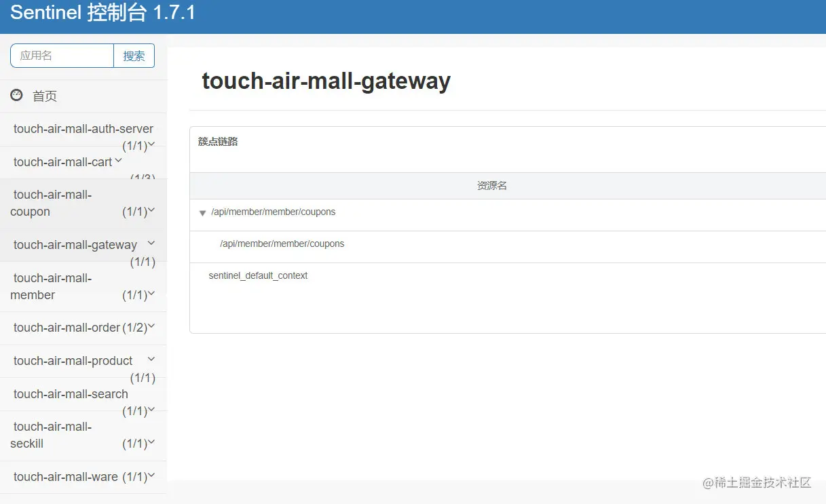Expand touch-air-mall-product chevron
The image size is (826, 504).
coord(151,359)
